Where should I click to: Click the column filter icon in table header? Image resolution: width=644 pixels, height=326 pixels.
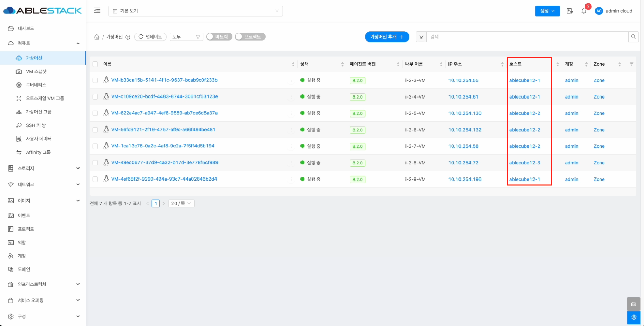pos(631,64)
